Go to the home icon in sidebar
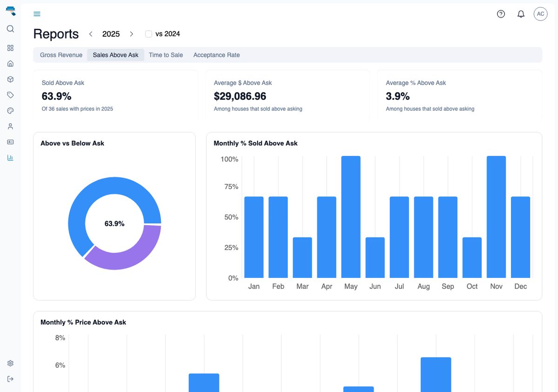 (10, 64)
